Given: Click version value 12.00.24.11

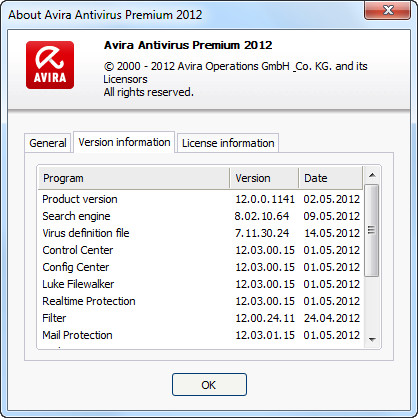Looking at the screenshot, I should [265, 318].
